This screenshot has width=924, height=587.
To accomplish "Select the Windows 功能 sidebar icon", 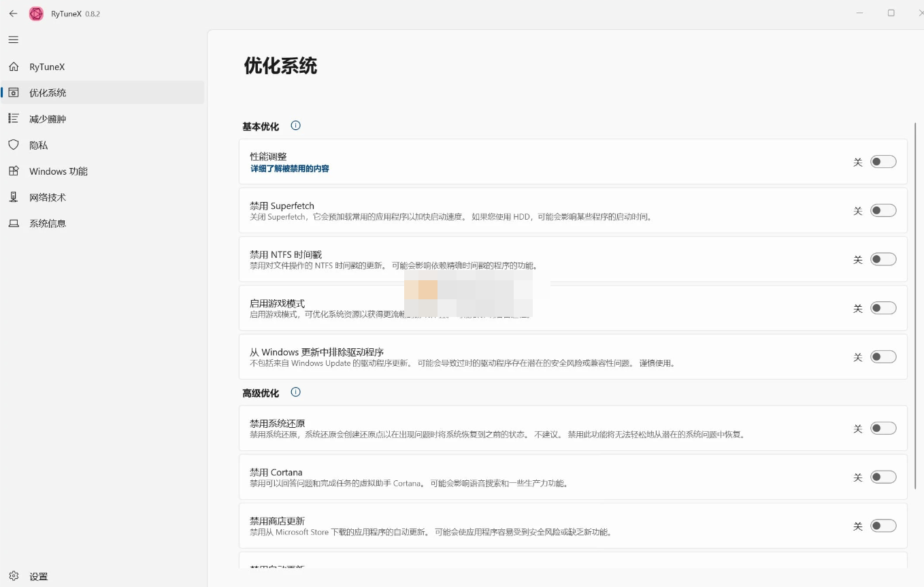I will 12,171.
